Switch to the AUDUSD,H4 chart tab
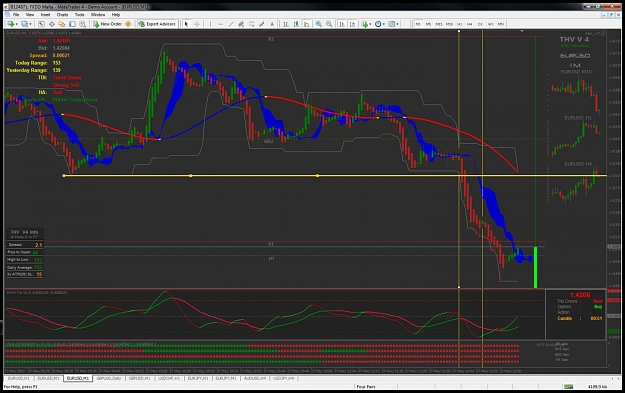Viewport: 625px width, 393px height. [255, 378]
